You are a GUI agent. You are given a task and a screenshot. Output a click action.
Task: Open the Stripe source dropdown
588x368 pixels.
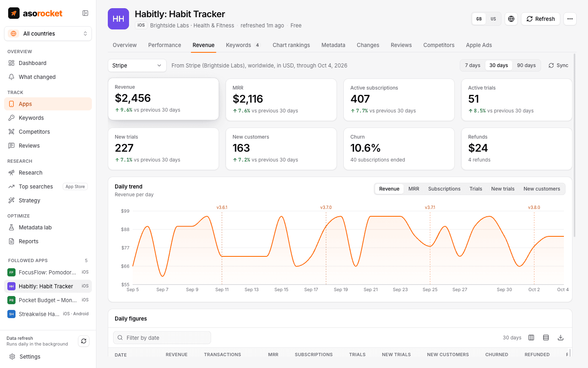[137, 65]
